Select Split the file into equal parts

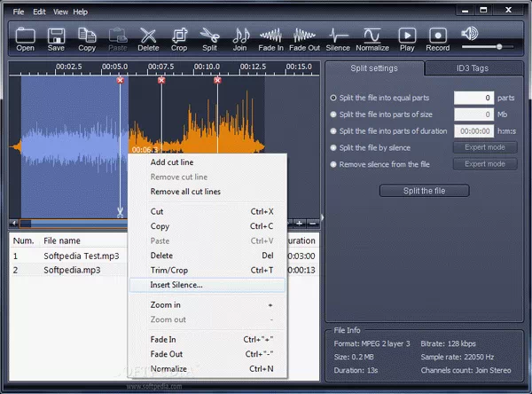pos(333,98)
